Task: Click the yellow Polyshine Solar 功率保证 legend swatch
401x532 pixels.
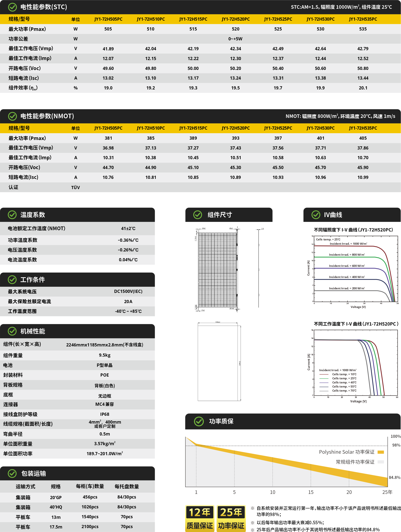Action: [x=381, y=452]
